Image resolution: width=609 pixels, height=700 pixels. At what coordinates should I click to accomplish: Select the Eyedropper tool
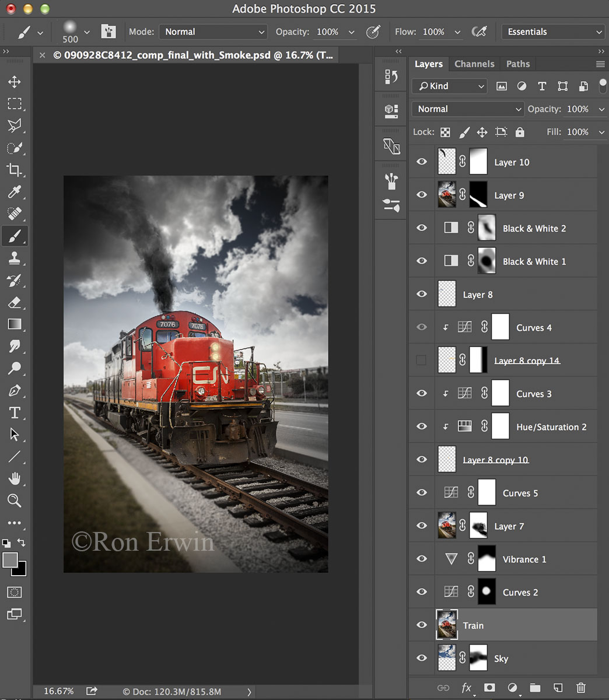click(x=15, y=192)
